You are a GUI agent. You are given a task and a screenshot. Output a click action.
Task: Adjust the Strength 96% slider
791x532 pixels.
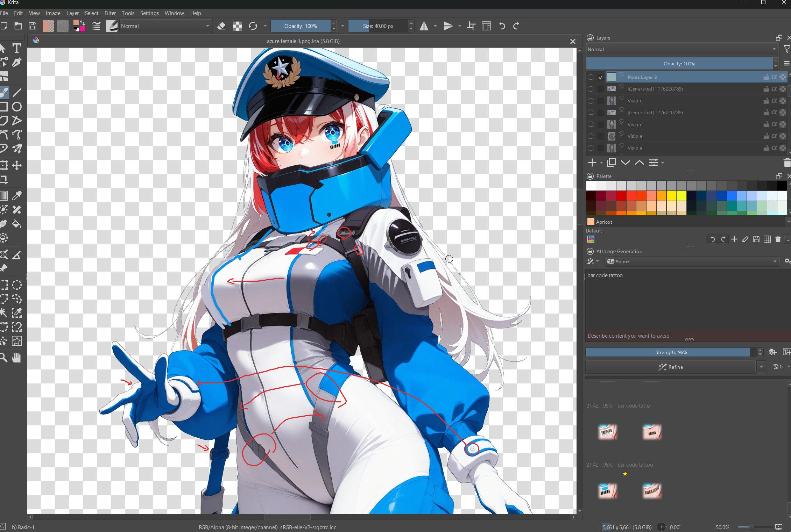[x=671, y=352]
